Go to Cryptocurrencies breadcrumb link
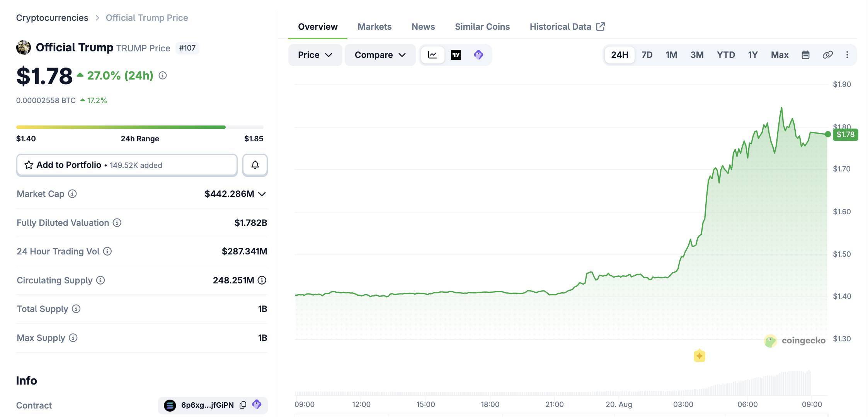Screen dimensions: 868x417 [52, 18]
